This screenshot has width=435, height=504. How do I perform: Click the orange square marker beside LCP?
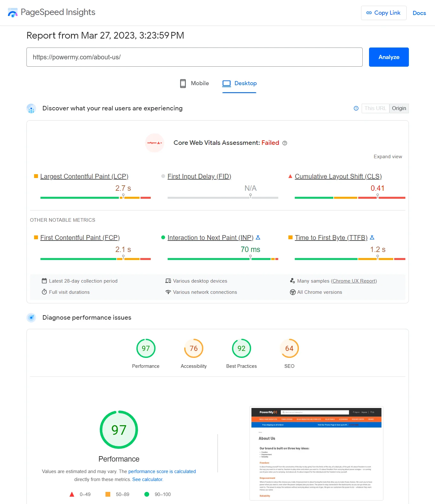tap(36, 176)
